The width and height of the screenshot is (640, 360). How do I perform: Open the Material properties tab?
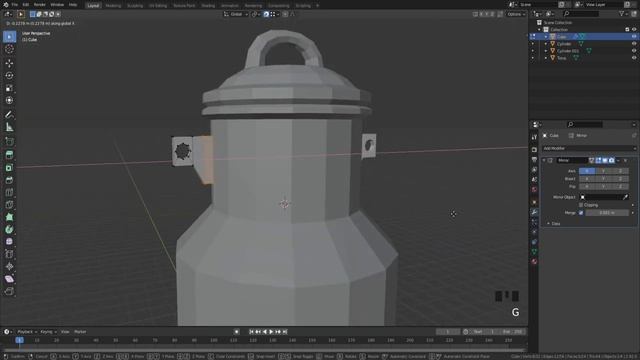click(534, 262)
